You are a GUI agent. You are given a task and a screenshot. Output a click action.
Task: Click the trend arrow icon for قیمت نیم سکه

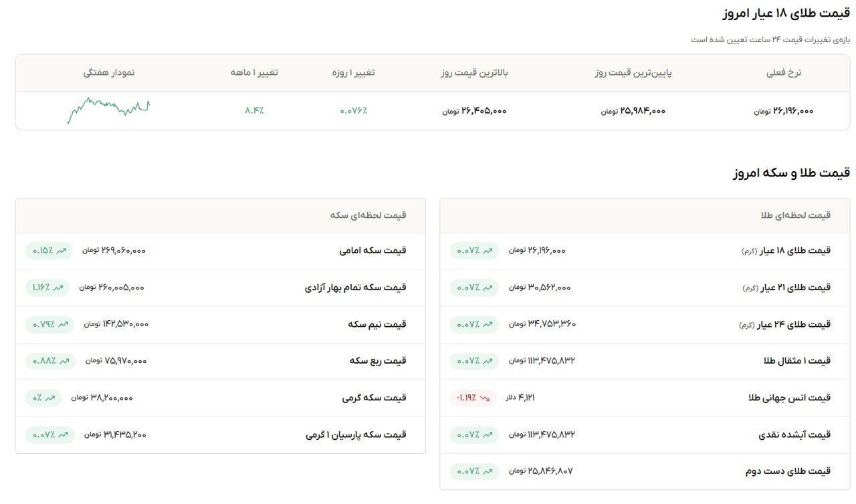coord(64,324)
